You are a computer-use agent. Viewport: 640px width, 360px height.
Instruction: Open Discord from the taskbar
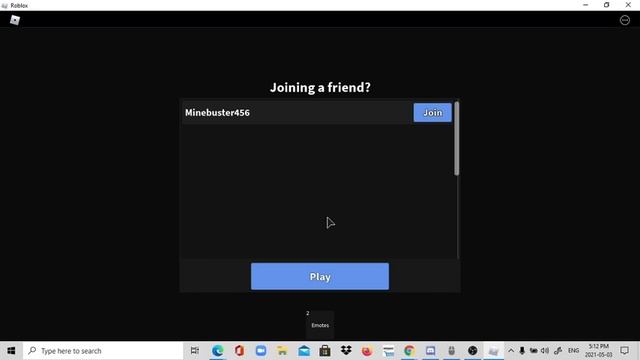430,351
